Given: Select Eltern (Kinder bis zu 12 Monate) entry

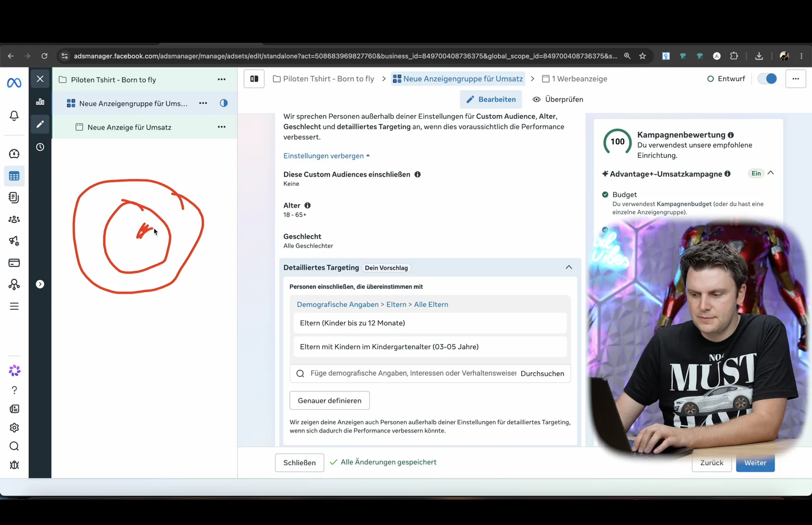Looking at the screenshot, I should pos(430,323).
